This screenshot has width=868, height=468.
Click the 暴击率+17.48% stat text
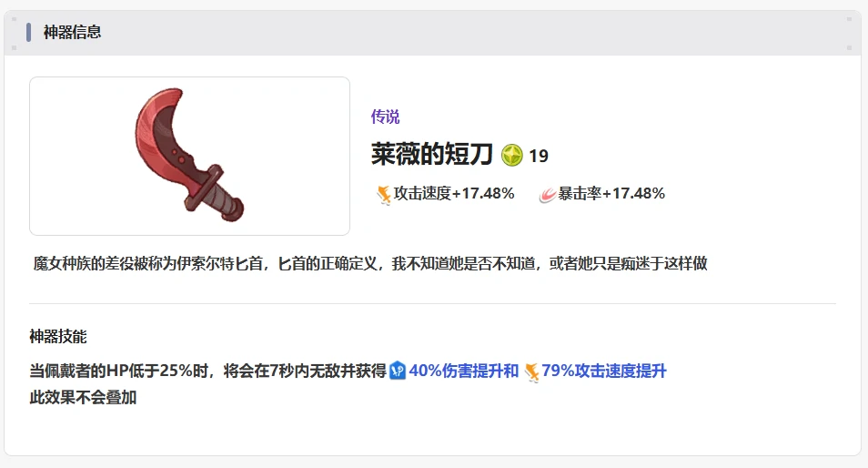pyautogui.click(x=611, y=193)
